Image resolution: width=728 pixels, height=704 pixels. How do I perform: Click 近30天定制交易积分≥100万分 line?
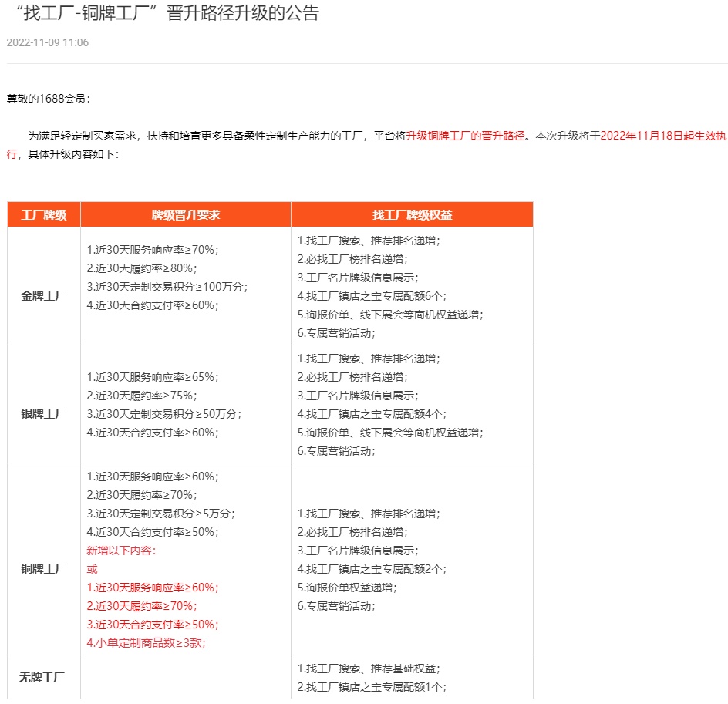(167, 287)
